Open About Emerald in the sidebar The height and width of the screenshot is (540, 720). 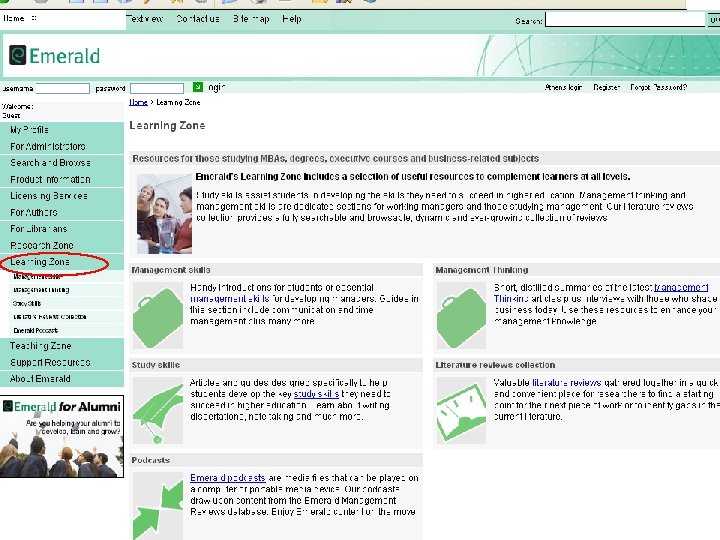(62, 379)
